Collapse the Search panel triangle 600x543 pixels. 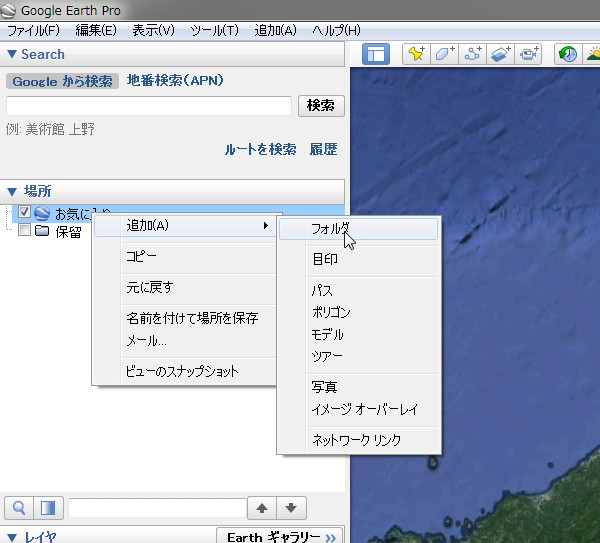click(x=12, y=54)
